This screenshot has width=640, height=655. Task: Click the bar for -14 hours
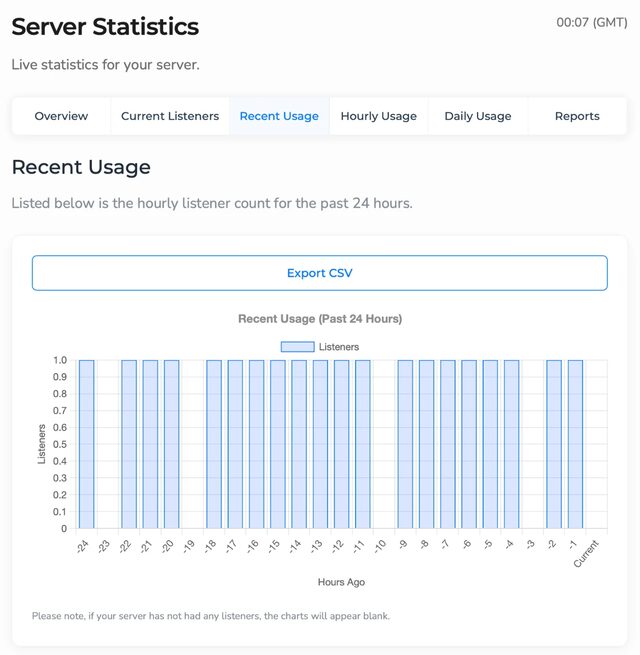[299, 444]
